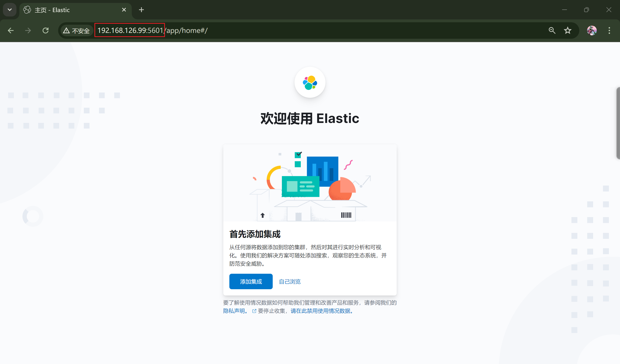
Task: Click the 自己浏览 link
Action: [290, 282]
